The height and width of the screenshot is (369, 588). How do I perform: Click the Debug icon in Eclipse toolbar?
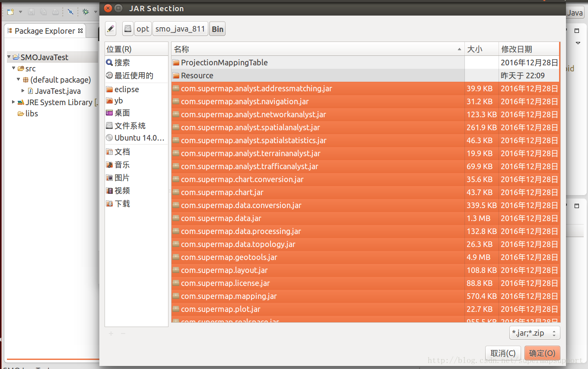coord(86,12)
